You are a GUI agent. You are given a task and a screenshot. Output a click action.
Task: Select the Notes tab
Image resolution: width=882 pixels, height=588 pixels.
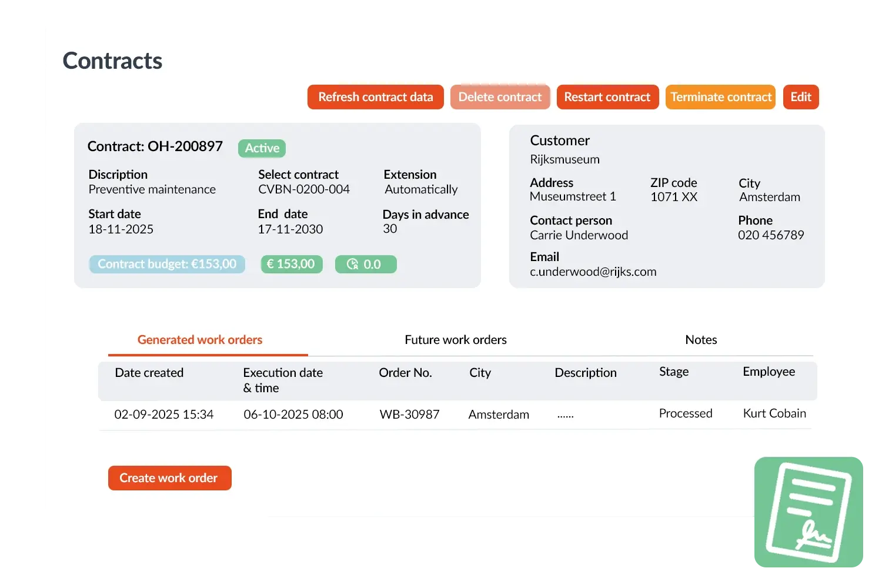pos(701,340)
